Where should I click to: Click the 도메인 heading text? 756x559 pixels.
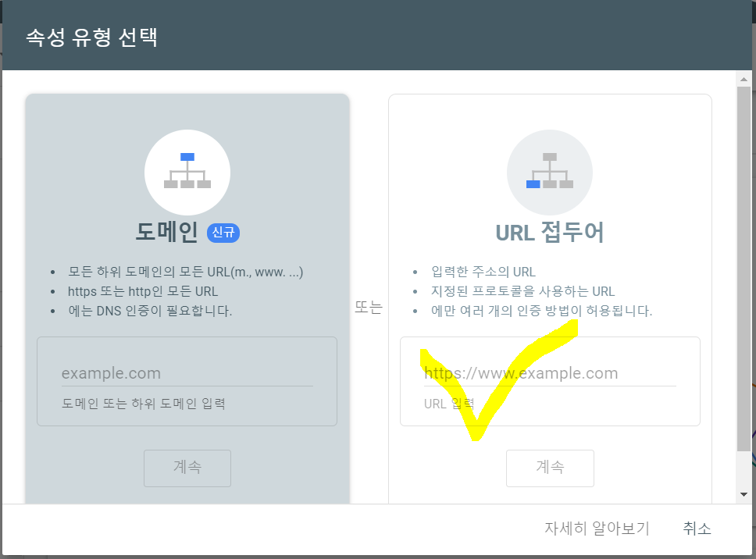click(167, 233)
